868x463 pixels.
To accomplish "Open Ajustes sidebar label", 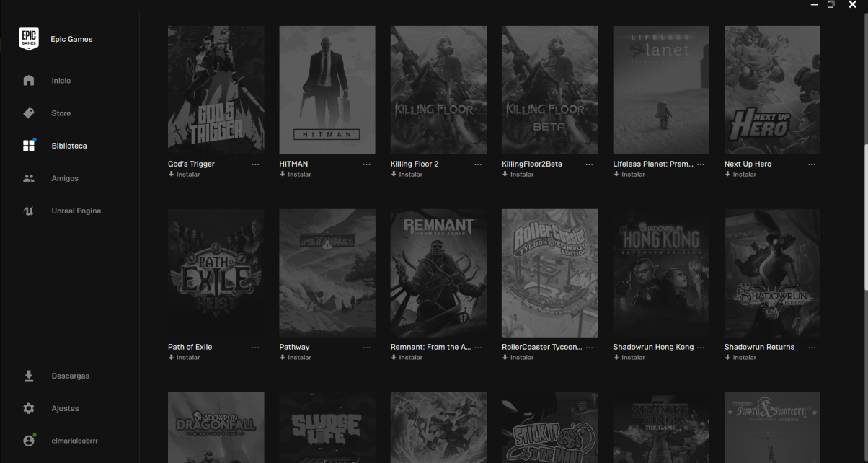I will pyautogui.click(x=65, y=408).
